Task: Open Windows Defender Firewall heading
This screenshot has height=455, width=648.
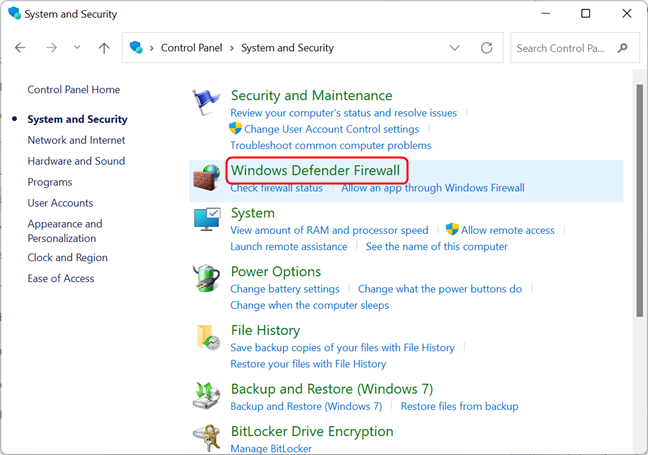Action: pos(315,170)
